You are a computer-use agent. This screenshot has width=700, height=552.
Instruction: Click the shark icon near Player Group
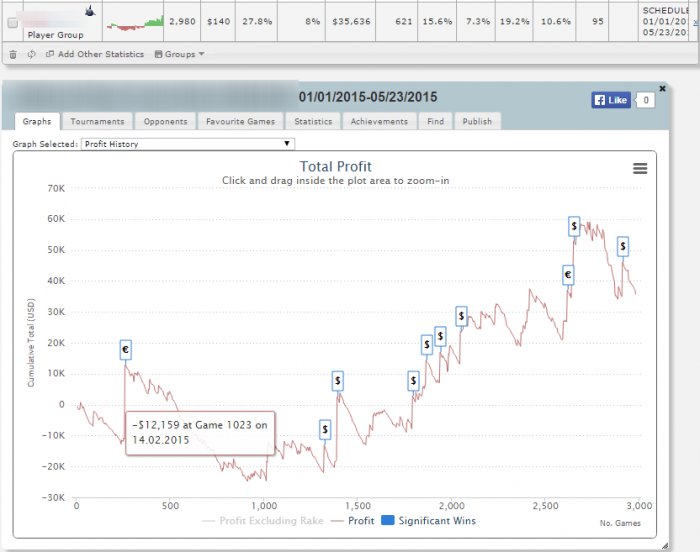tap(90, 11)
